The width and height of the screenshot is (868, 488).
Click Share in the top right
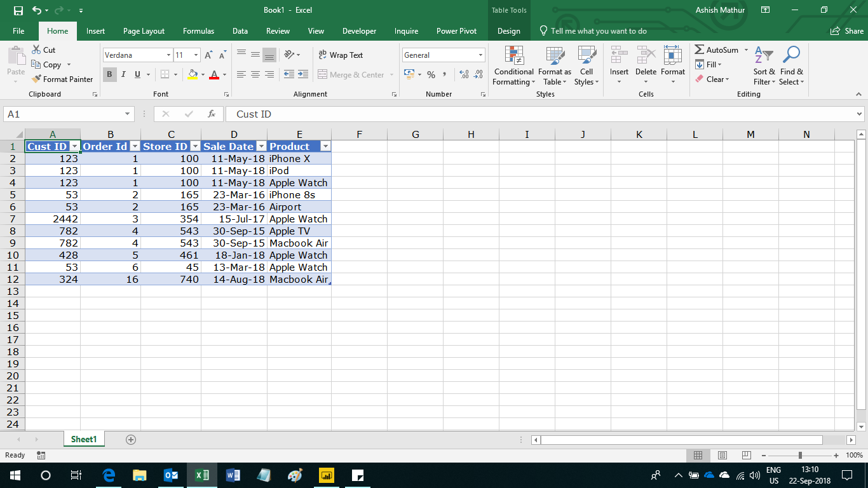[847, 30]
